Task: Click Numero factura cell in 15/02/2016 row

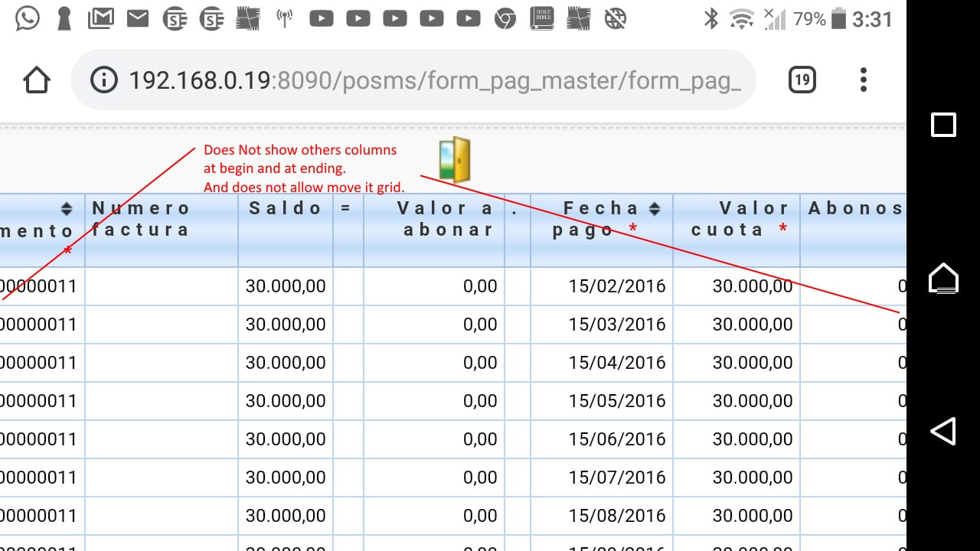Action: point(162,286)
